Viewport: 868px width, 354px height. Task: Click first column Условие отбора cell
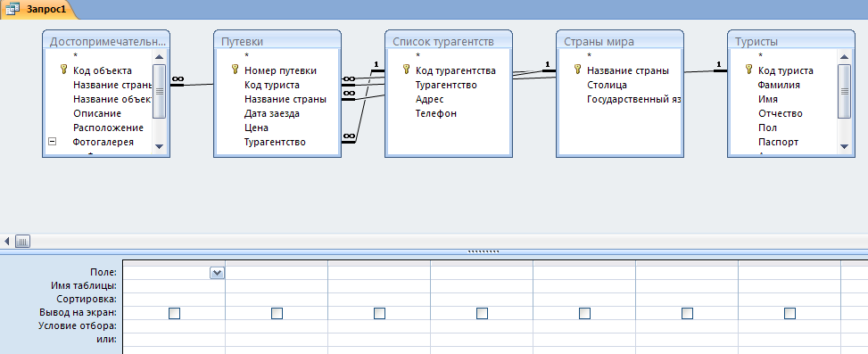[x=174, y=326]
